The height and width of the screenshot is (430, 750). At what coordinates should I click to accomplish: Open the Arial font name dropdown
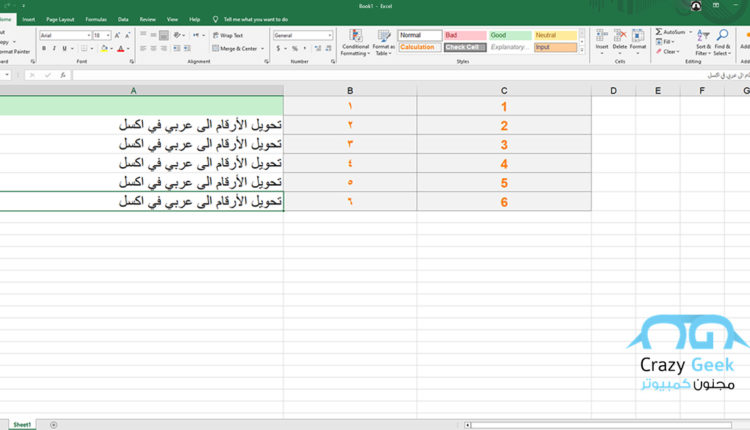88,35
